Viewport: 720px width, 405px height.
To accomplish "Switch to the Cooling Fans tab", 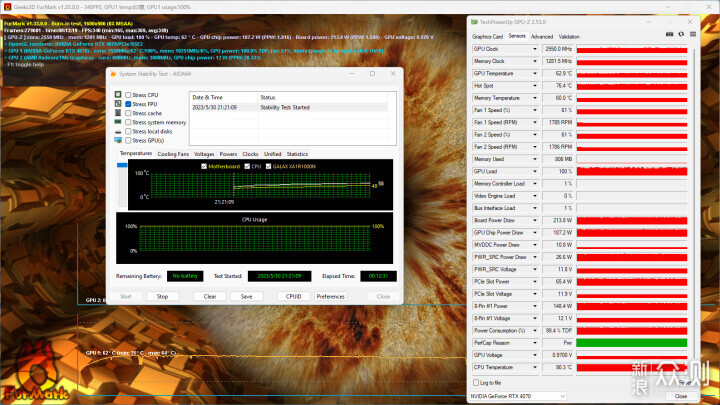I will (173, 154).
